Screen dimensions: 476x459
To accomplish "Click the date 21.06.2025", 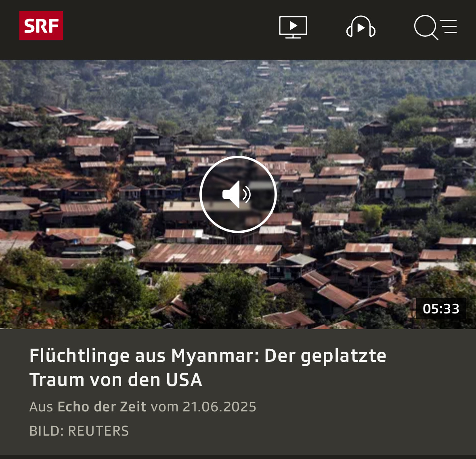I will [x=220, y=407].
